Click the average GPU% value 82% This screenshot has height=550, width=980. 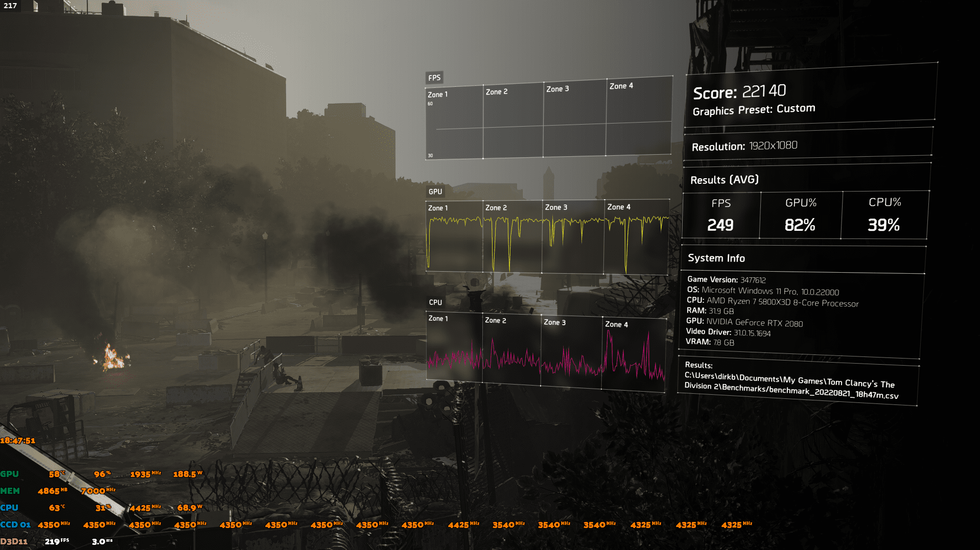(800, 225)
